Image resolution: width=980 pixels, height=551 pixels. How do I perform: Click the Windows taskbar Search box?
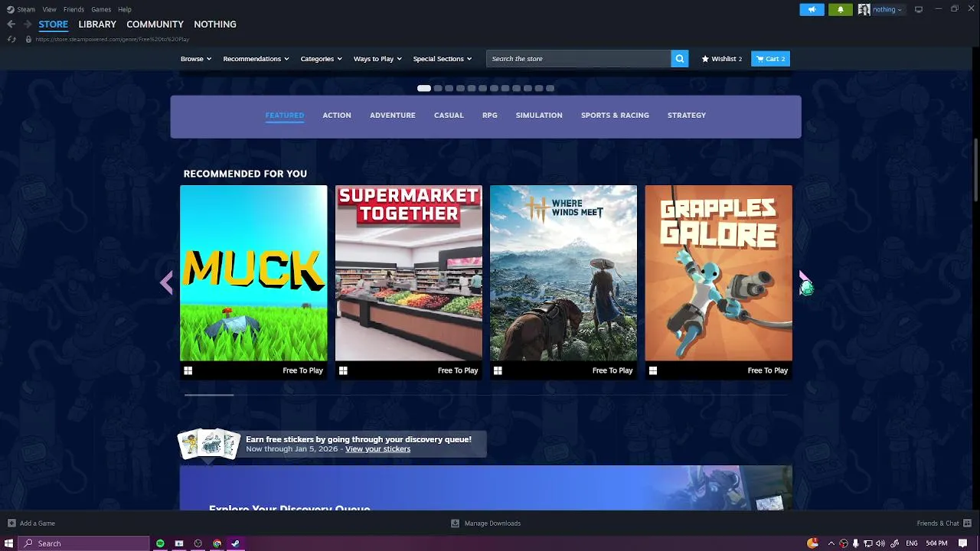[x=84, y=543]
